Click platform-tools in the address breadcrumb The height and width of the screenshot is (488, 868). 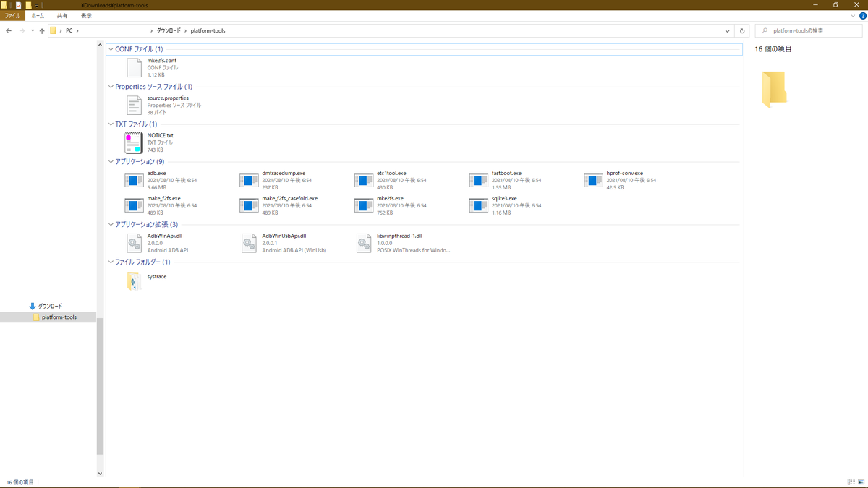[208, 31]
